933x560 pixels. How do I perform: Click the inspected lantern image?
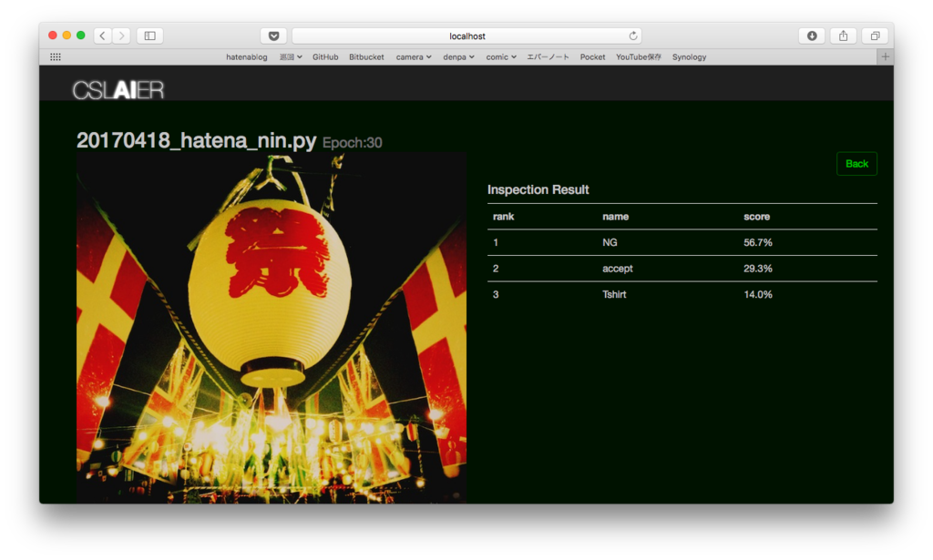[272, 328]
